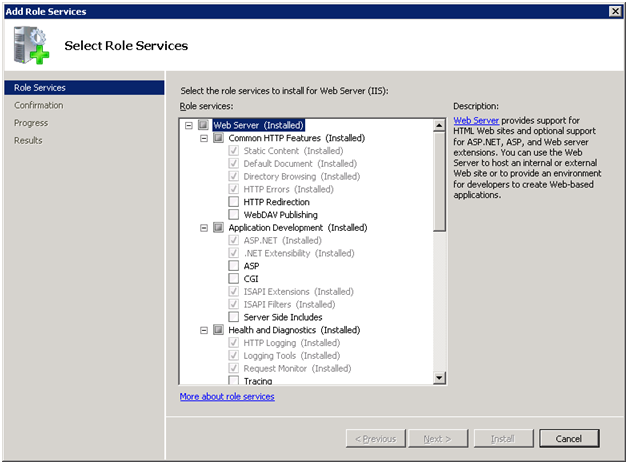This screenshot has height=464, width=628.
Task: Select the Role Services wizard step
Action: coord(38,88)
